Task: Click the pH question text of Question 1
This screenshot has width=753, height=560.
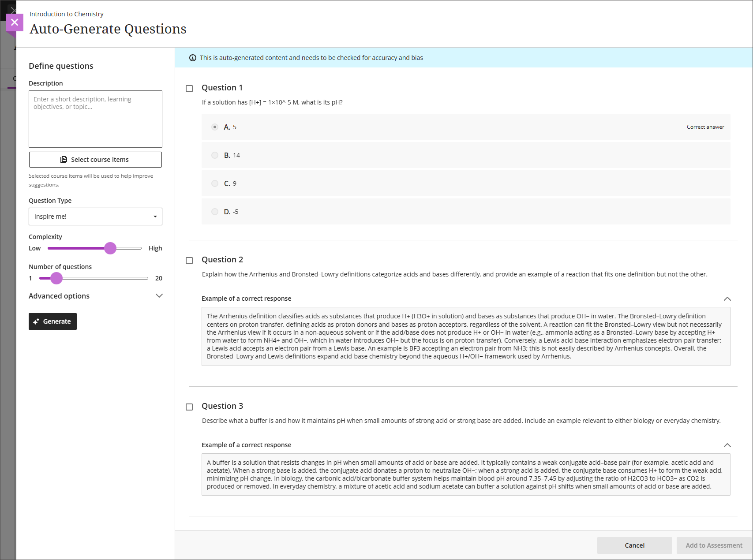Action: coord(272,102)
